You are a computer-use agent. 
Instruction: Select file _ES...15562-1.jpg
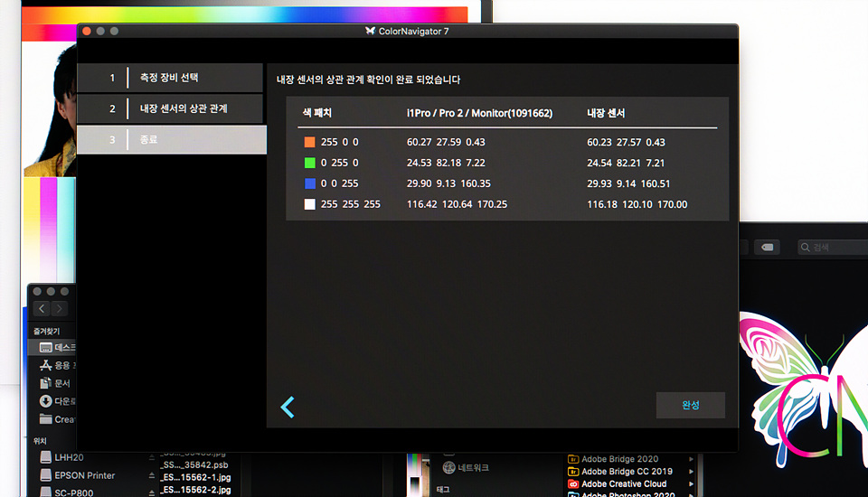tap(195, 477)
